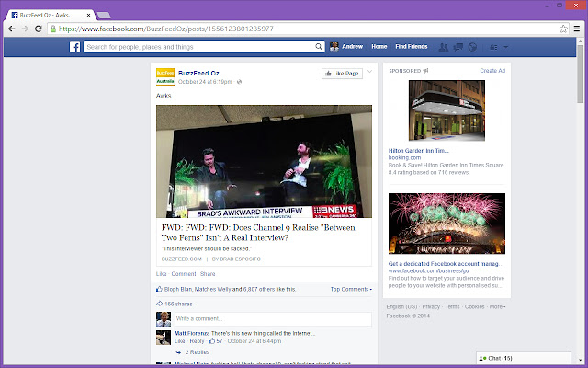The image size is (588, 368).
Task: Expand the post options chevron
Action: coord(369,72)
